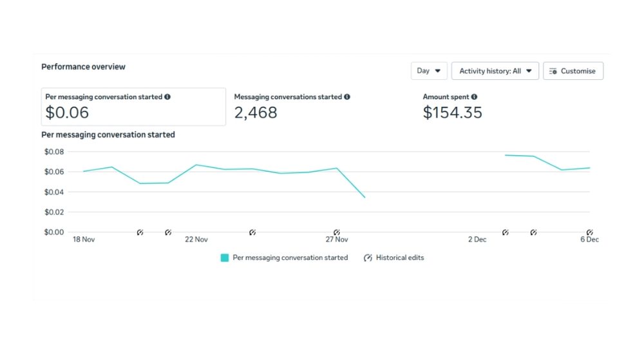Image resolution: width=644 pixels, height=354 pixels.
Task: Click the teal legend colour swatch
Action: tap(225, 257)
